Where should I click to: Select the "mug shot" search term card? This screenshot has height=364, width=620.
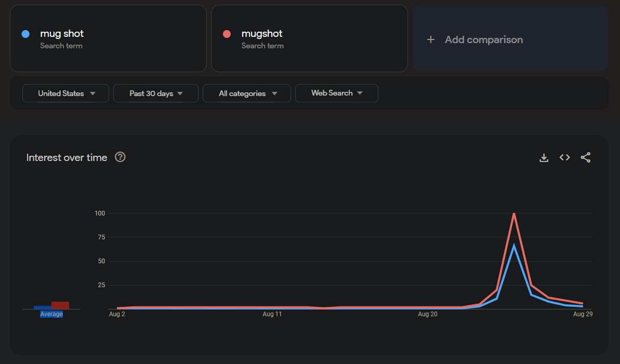108,38
